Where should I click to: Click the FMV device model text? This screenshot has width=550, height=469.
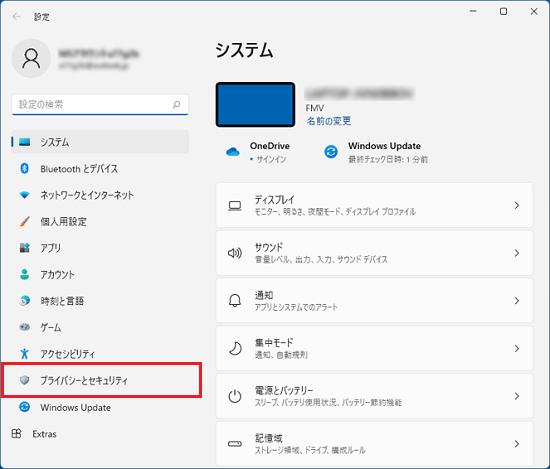click(x=315, y=108)
